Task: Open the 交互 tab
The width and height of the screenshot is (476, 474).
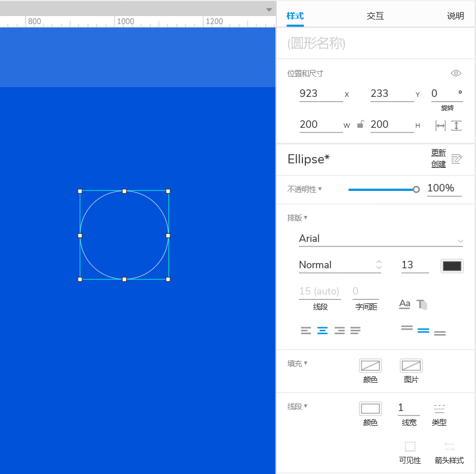Action: (375, 16)
